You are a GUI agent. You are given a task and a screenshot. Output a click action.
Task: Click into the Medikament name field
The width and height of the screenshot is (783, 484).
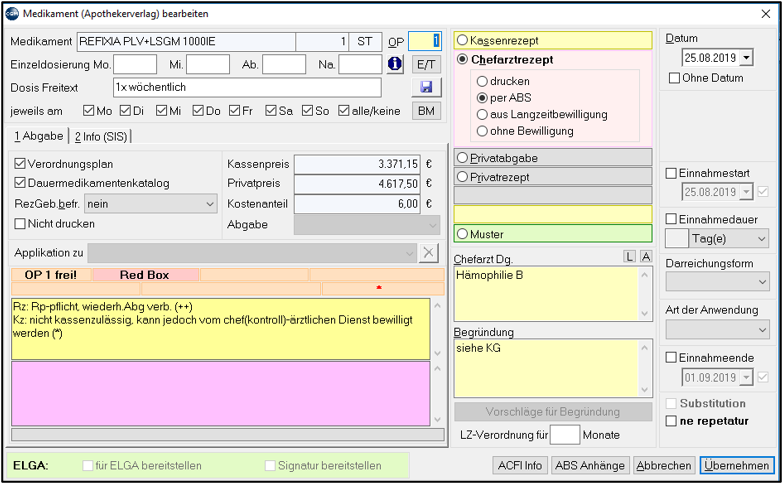(186, 41)
